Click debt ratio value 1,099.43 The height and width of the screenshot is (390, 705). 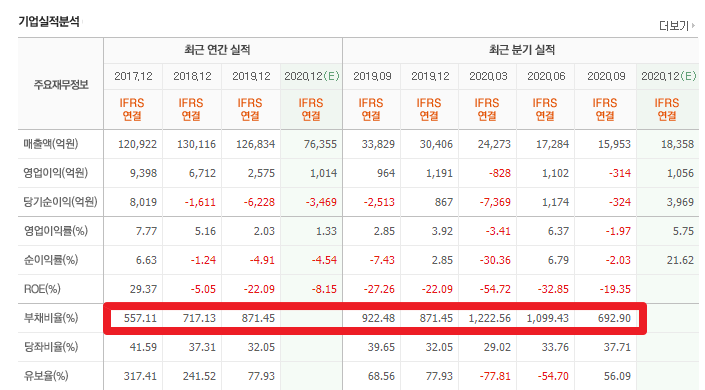coord(548,318)
